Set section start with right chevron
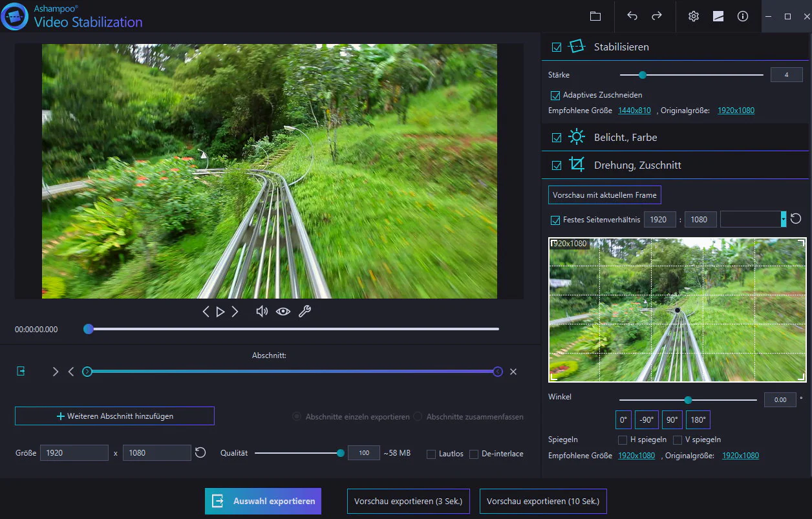 pyautogui.click(x=56, y=372)
